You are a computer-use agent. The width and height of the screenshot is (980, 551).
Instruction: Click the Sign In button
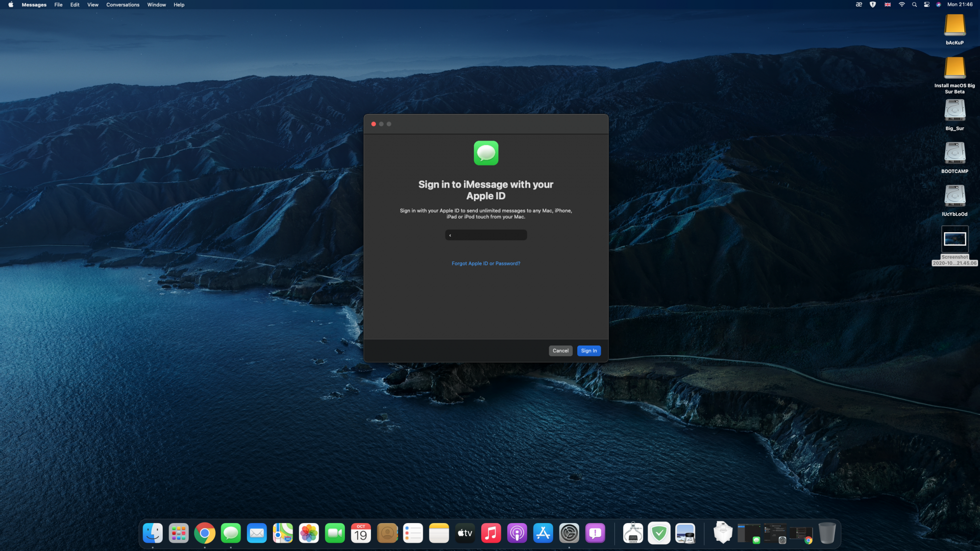click(x=588, y=351)
